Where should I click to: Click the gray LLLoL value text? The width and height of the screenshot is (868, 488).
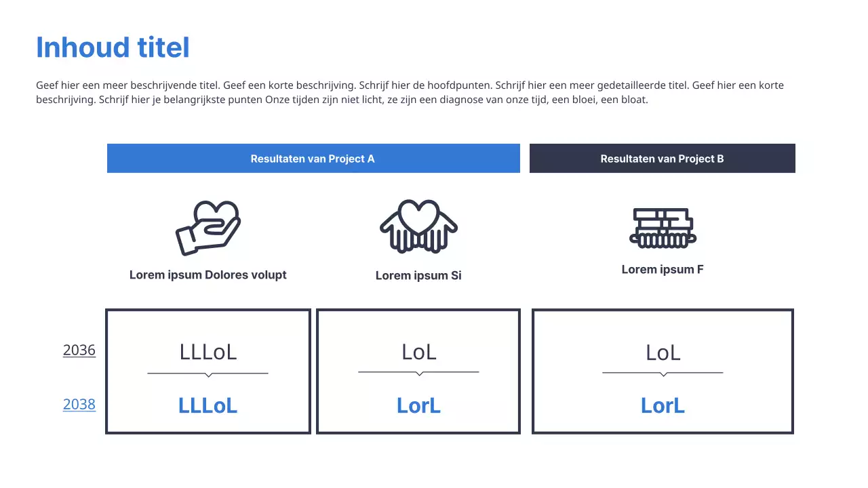click(x=208, y=352)
